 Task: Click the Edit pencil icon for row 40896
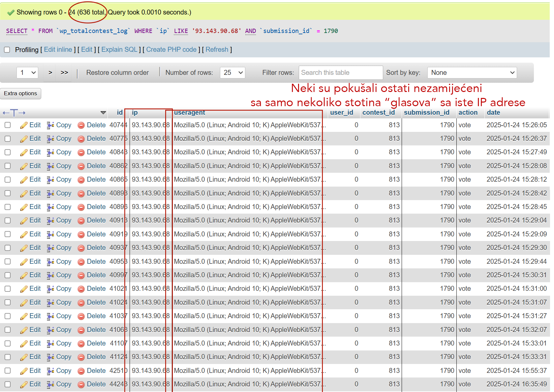click(x=24, y=207)
